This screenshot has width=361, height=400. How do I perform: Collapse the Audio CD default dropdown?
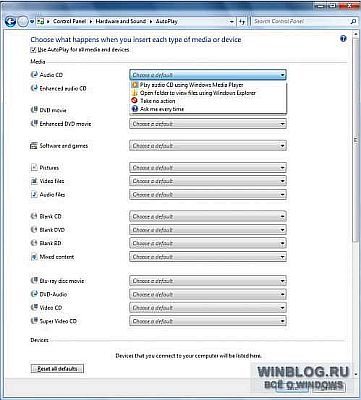[208, 75]
